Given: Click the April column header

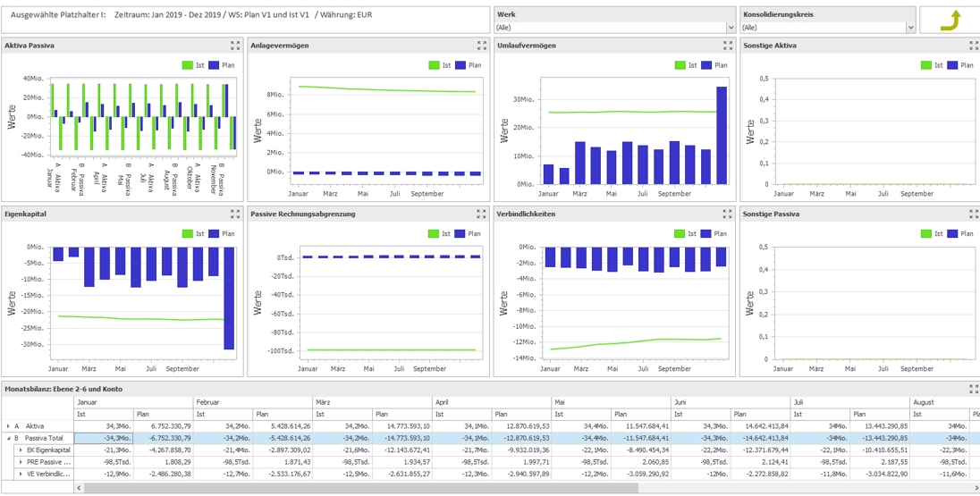Looking at the screenshot, I should pyautogui.click(x=494, y=402).
